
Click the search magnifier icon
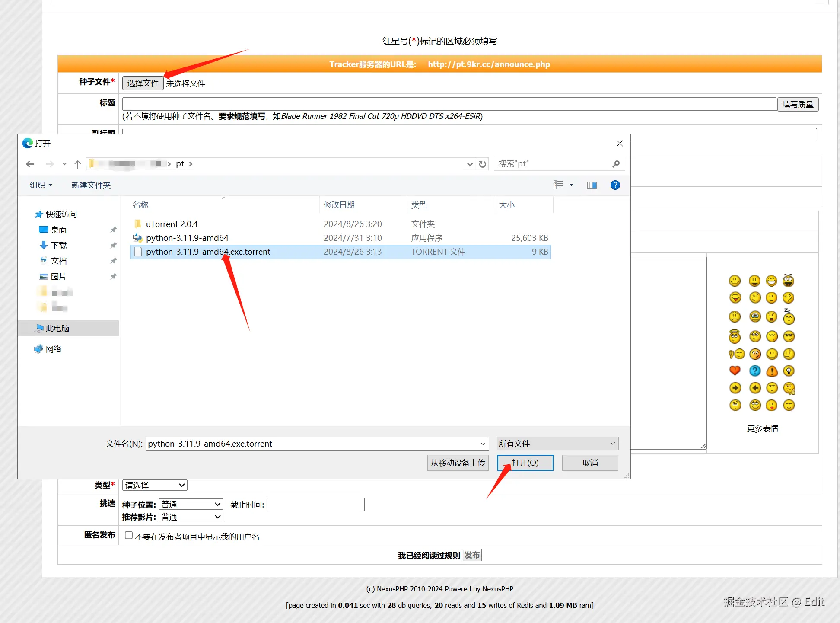(x=616, y=164)
